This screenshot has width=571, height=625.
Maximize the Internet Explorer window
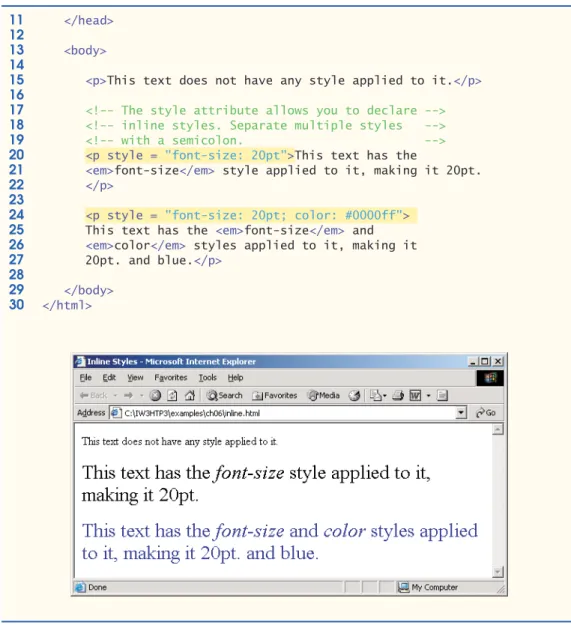[485, 362]
